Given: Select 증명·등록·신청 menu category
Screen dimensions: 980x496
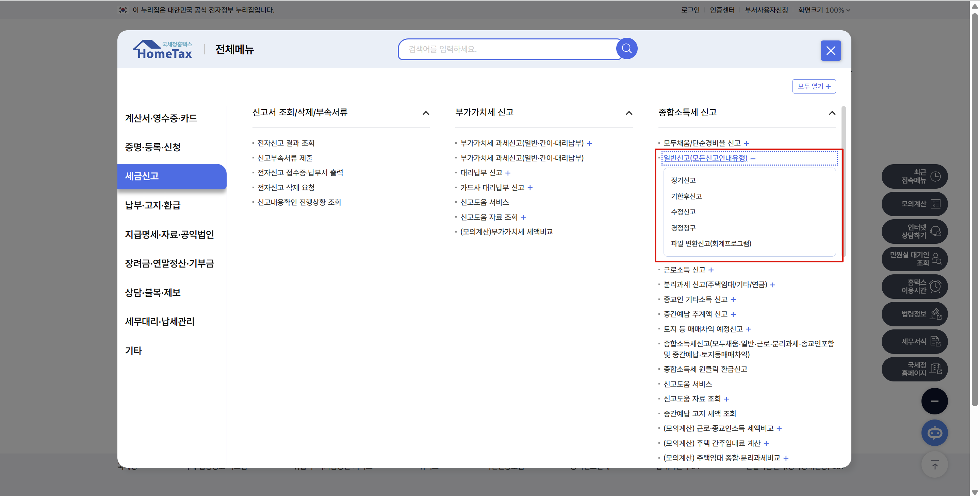Looking at the screenshot, I should tap(153, 147).
